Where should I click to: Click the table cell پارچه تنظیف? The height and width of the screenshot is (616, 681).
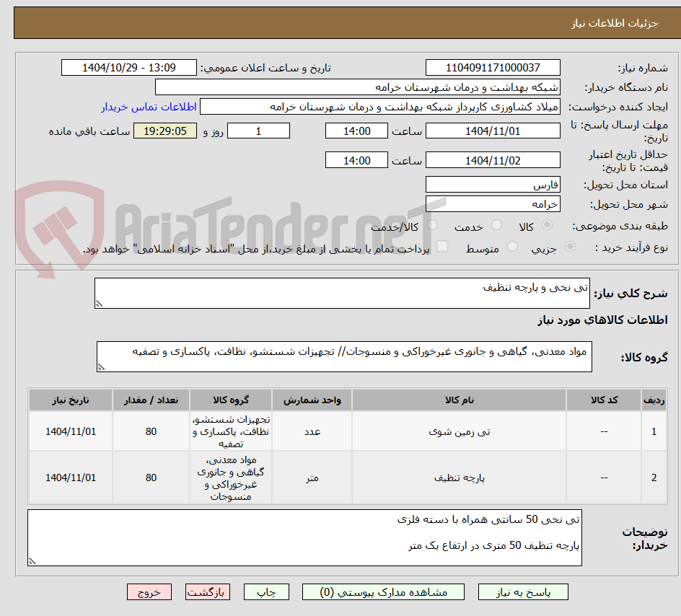[459, 478]
